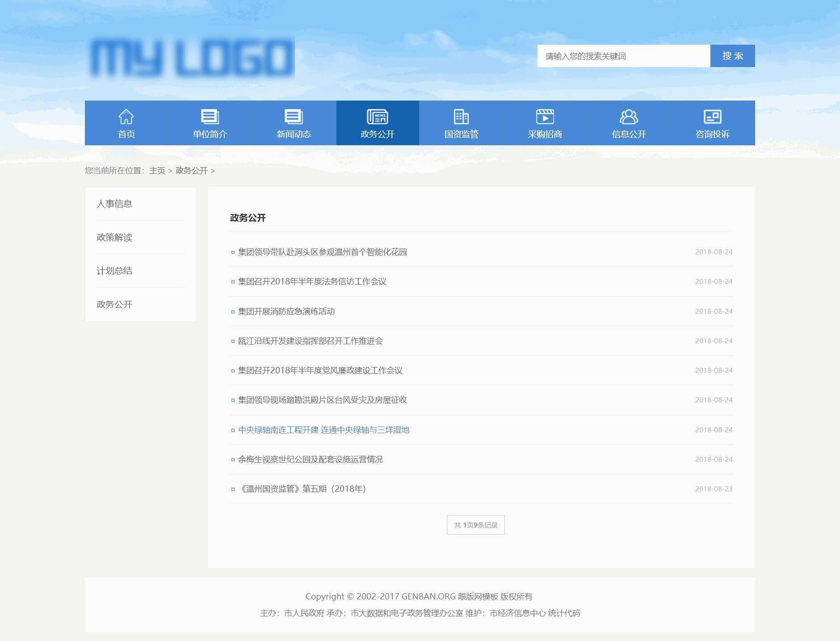This screenshot has width=840, height=641.
Task: Click the 咨询投诉 card icon
Action: click(712, 117)
